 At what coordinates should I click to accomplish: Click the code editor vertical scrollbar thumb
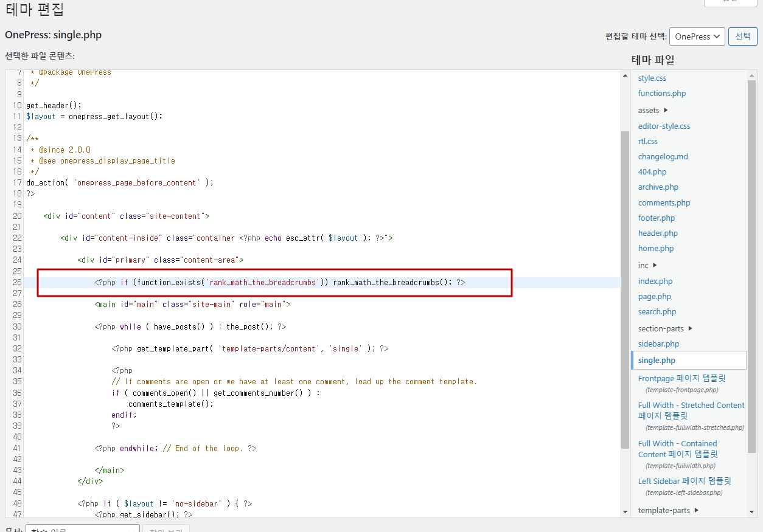click(625, 289)
